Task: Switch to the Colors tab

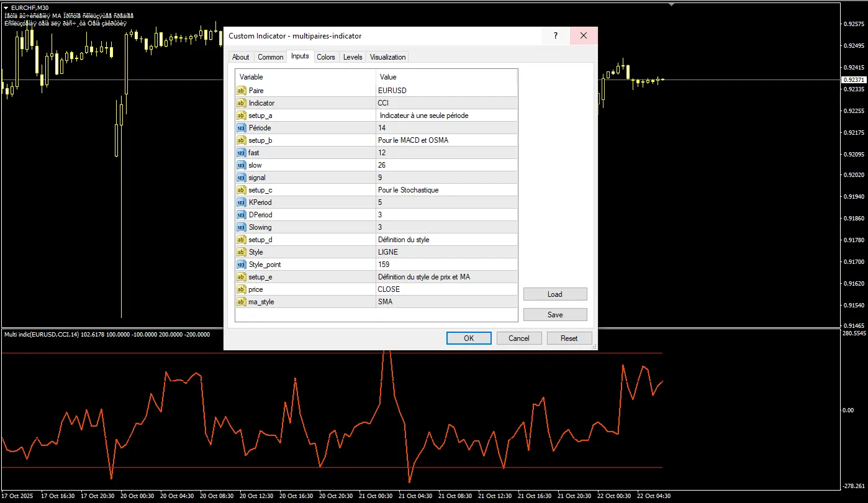Action: [x=325, y=57]
